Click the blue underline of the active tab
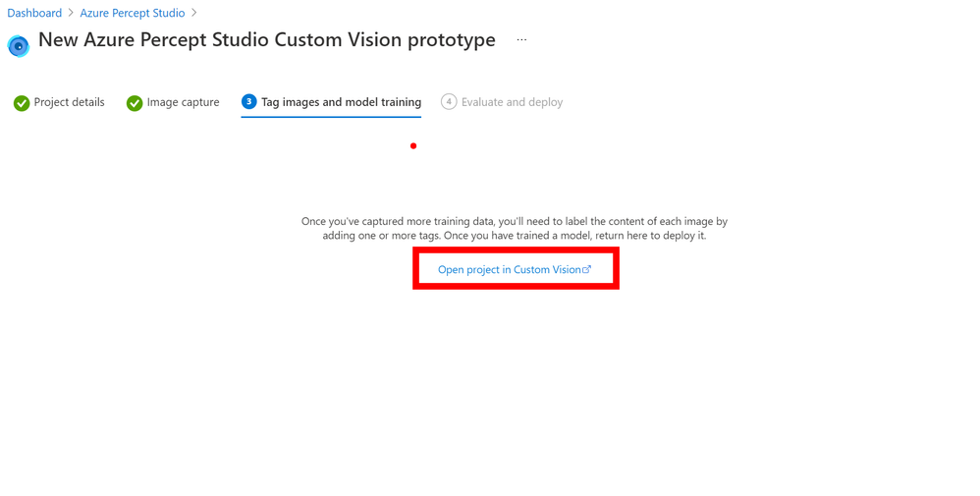The width and height of the screenshot is (980, 496). click(331, 117)
